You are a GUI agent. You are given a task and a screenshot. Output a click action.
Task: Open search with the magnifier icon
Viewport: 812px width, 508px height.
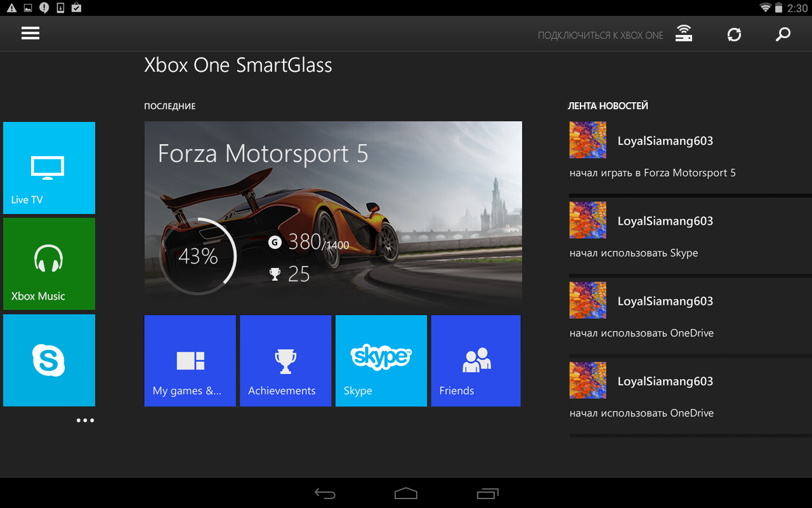pyautogui.click(x=783, y=34)
